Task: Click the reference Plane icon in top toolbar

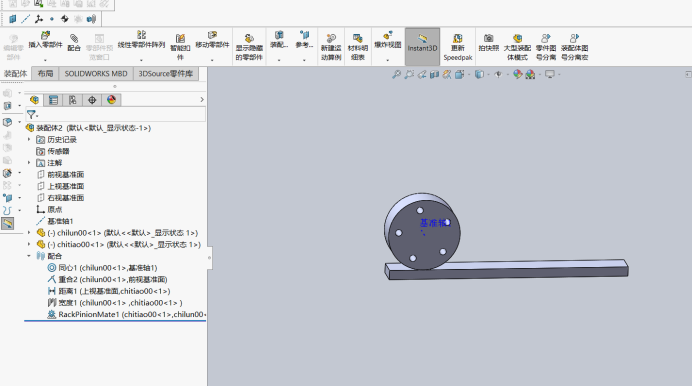Action: pyautogui.click(x=13, y=19)
